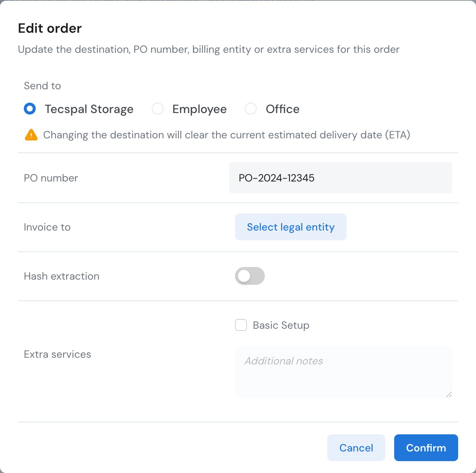
Task: Click the ETA warning message text
Action: 226,135
